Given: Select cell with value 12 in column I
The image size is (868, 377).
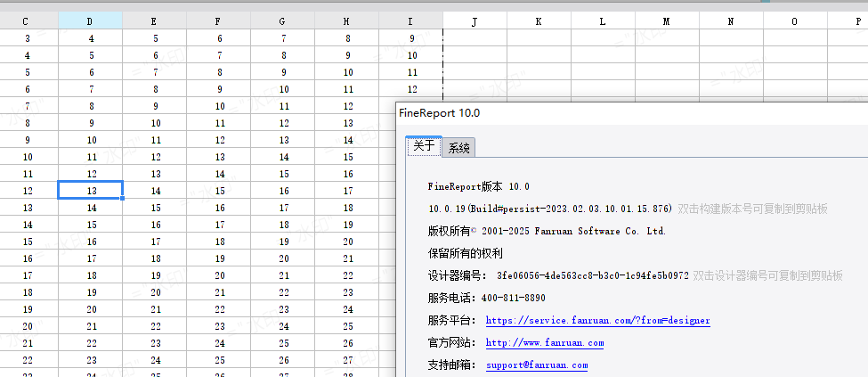Looking at the screenshot, I should click(x=412, y=89).
